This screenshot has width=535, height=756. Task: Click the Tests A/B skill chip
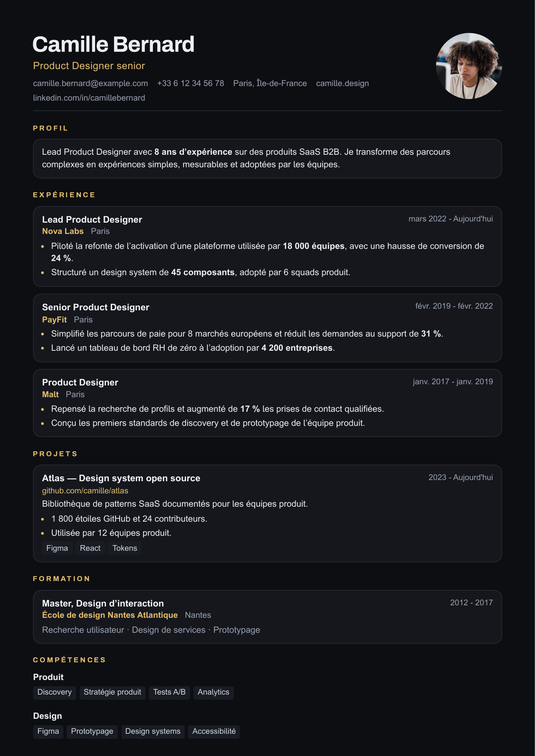[x=169, y=692]
